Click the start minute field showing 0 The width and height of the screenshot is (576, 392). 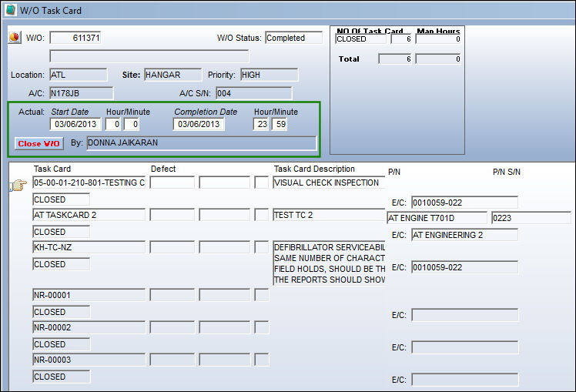point(132,124)
